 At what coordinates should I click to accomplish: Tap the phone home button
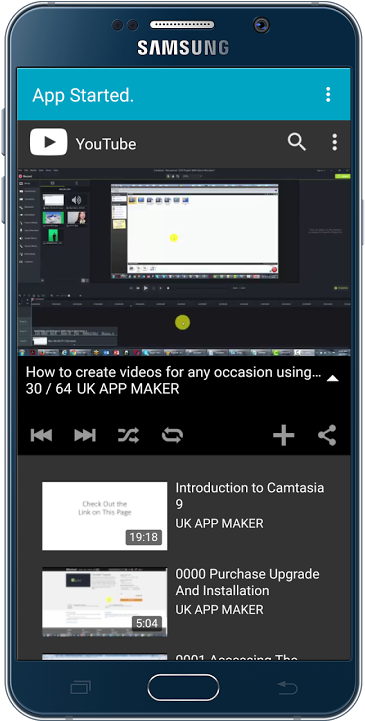pos(183,687)
